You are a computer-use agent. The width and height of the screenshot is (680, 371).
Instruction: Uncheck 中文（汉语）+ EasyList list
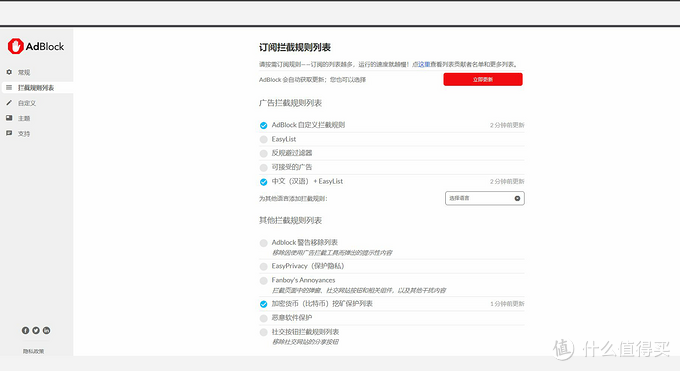[263, 182]
